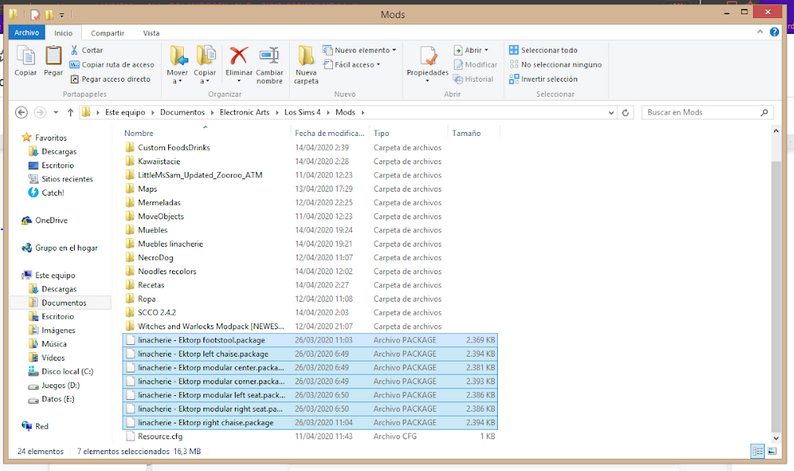This screenshot has height=471, width=794.
Task: Click Los Sims 4 in the breadcrumb
Action: pyautogui.click(x=302, y=112)
